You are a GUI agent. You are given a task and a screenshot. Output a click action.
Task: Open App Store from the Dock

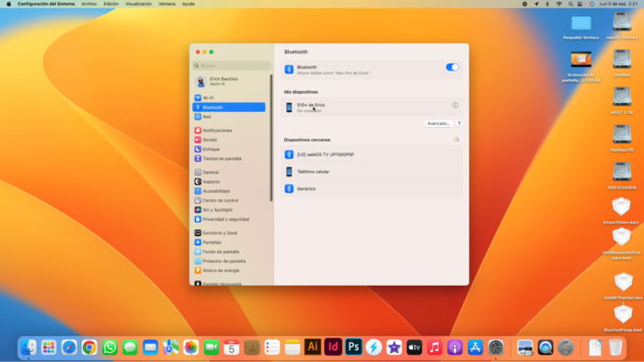click(476, 347)
